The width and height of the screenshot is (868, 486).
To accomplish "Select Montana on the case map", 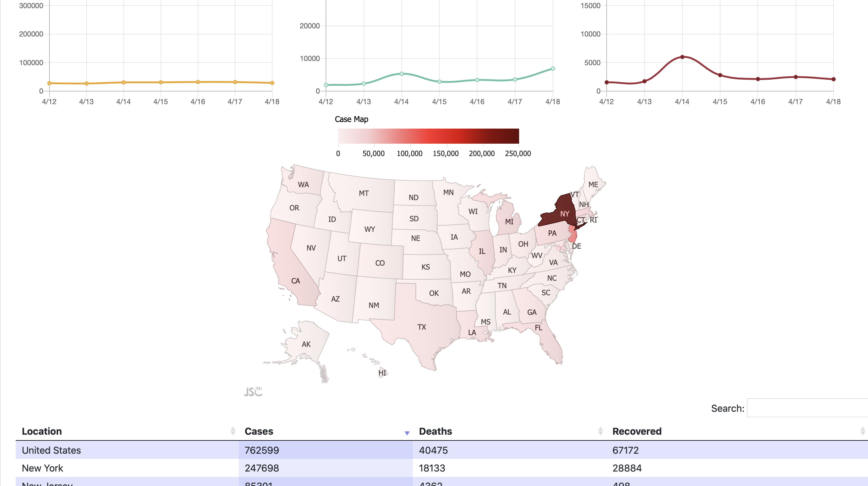I will 364,193.
